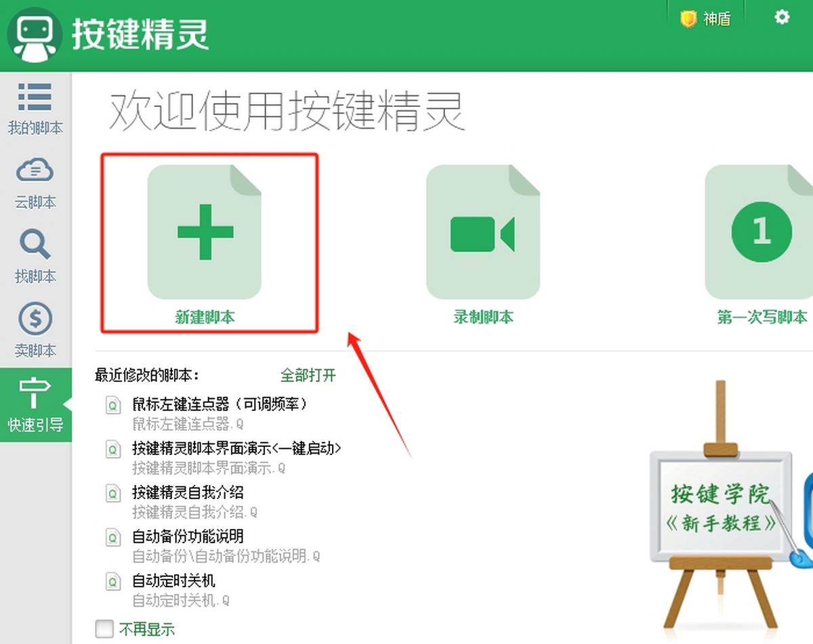Click the file path 鼠标左键连点器.Q
Screen dimensions: 813x644
188,425
